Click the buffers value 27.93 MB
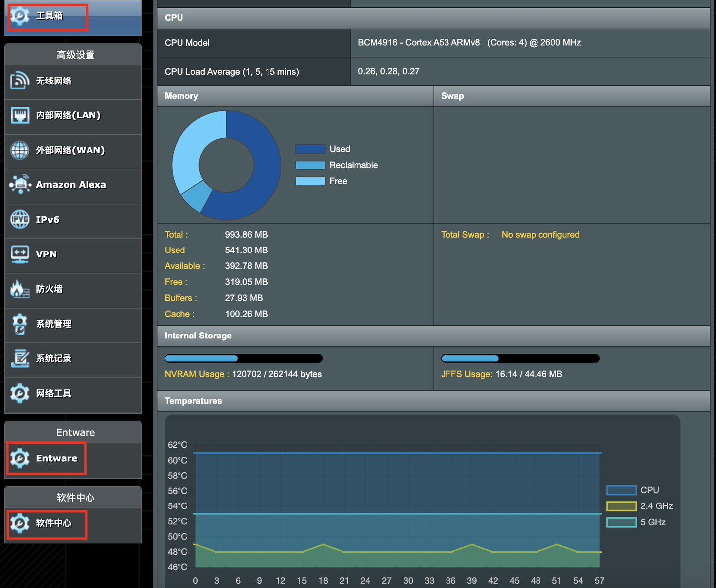This screenshot has width=716, height=588. click(x=244, y=298)
